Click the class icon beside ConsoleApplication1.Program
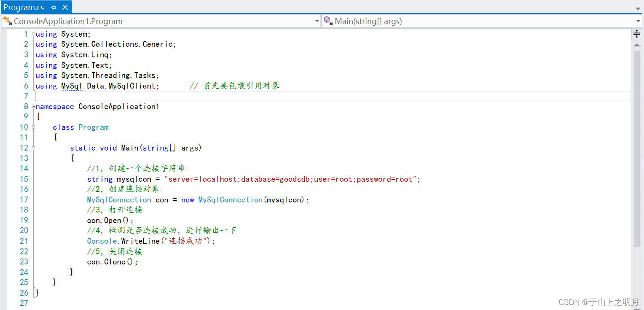The image size is (644, 310). tap(7, 21)
